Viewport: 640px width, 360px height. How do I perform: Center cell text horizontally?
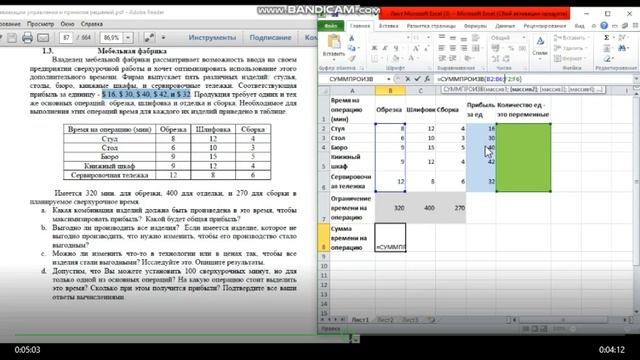point(453,48)
